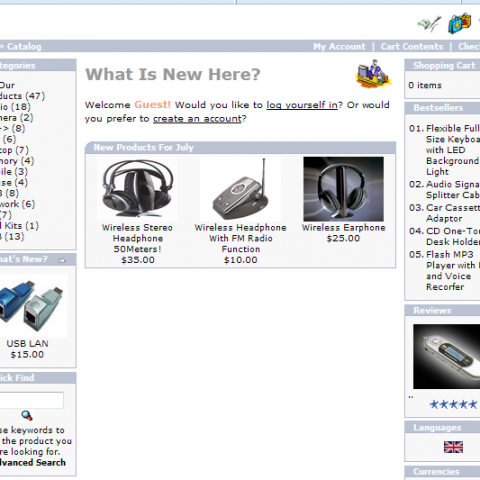Click the What's New box heading

(x=23, y=259)
